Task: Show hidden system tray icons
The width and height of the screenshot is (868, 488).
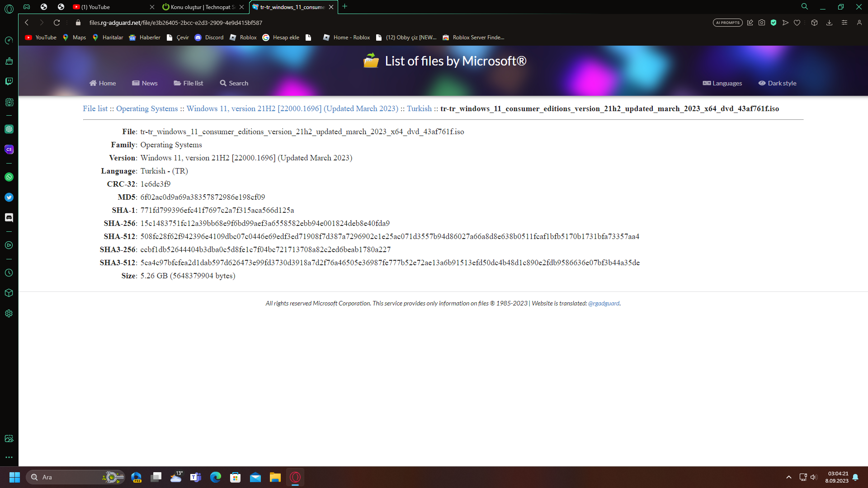Action: (x=789, y=477)
